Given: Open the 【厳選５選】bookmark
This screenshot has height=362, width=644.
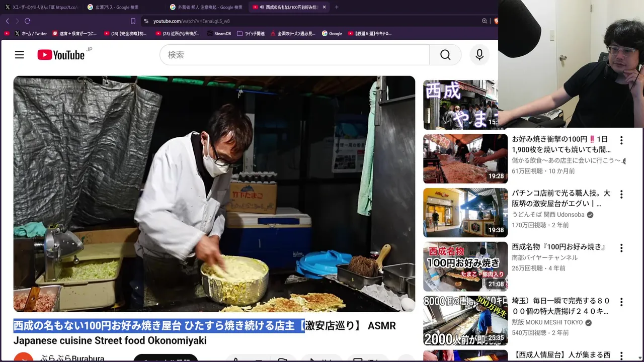Looking at the screenshot, I should point(369,34).
